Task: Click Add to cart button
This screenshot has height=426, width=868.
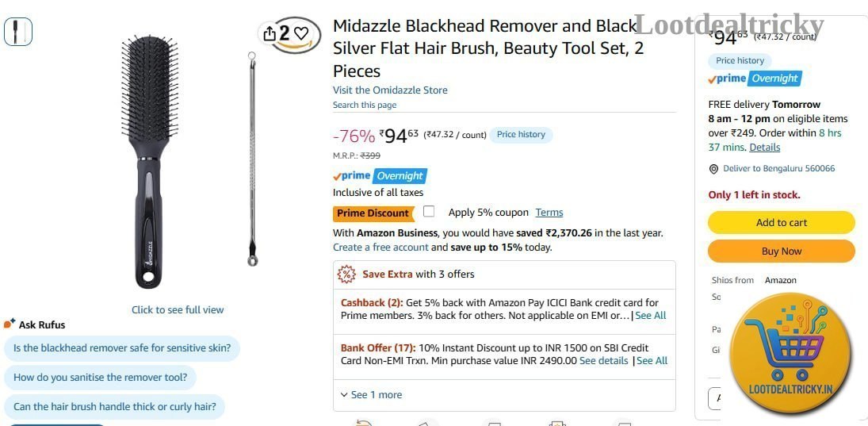Action: [781, 223]
